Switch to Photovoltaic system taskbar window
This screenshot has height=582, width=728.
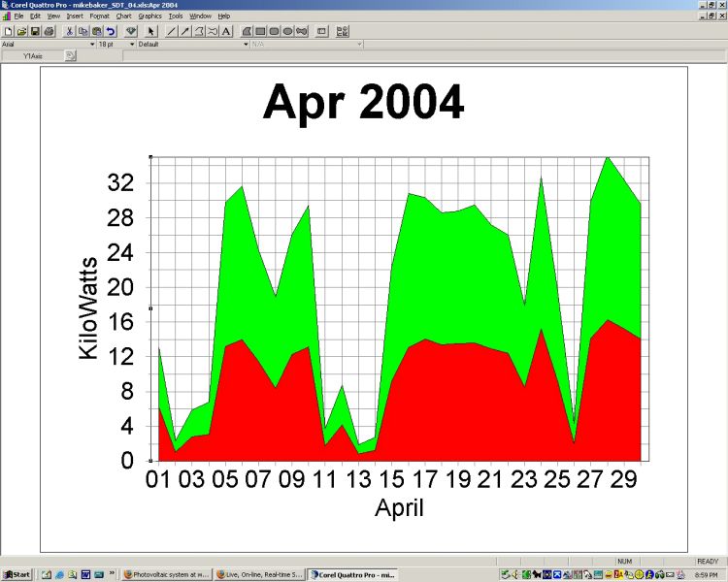165,575
